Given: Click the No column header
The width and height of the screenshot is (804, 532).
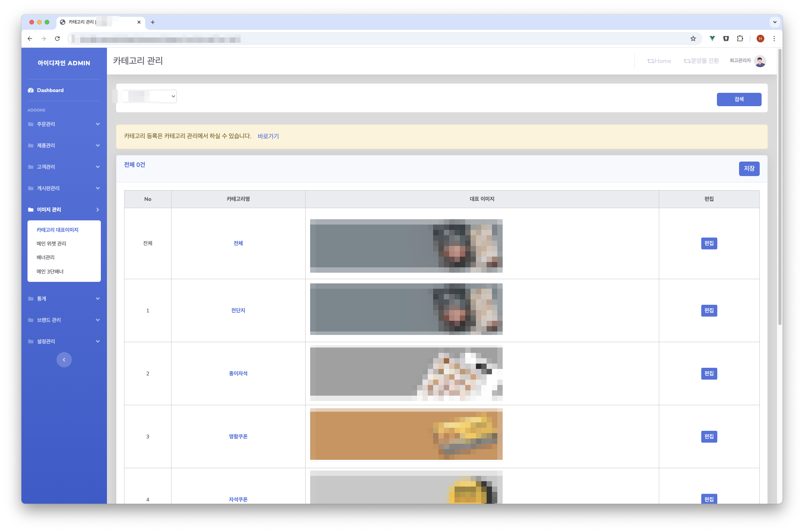Looking at the screenshot, I should tap(148, 199).
